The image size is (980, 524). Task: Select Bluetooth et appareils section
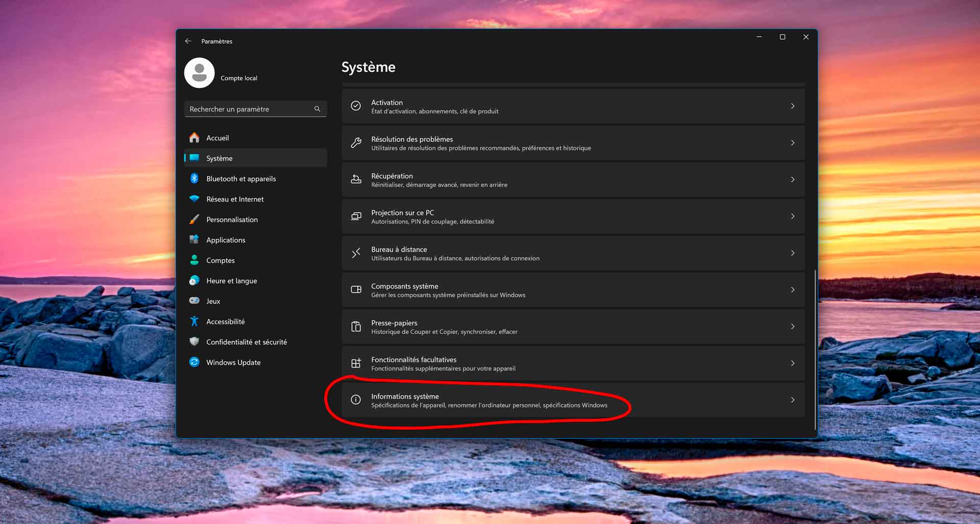tap(255, 179)
